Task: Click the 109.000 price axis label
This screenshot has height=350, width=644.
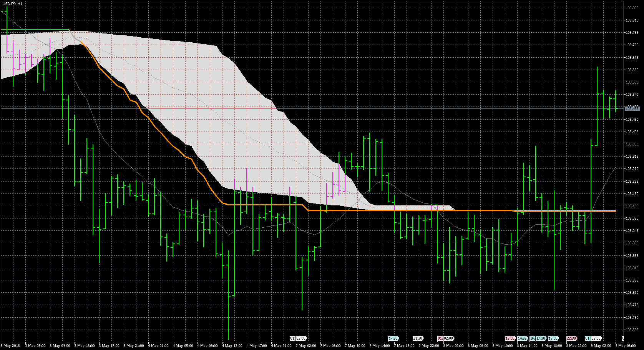Action: point(632,243)
